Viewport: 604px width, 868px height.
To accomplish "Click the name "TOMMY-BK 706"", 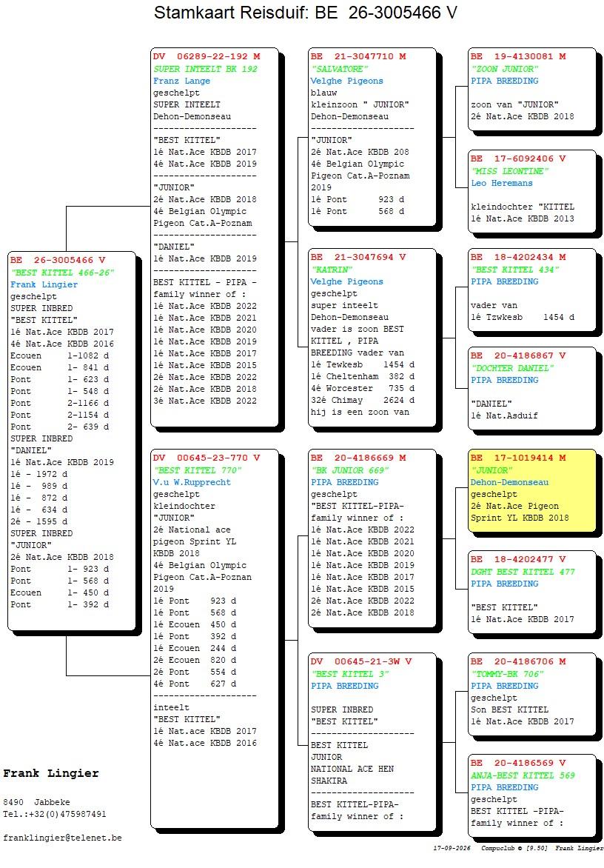I will pos(508,674).
